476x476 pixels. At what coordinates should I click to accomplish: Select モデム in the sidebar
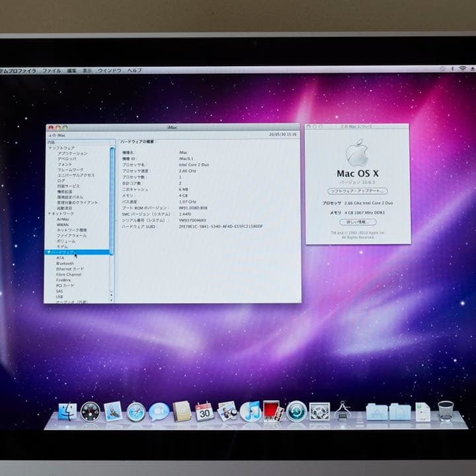pyautogui.click(x=62, y=247)
